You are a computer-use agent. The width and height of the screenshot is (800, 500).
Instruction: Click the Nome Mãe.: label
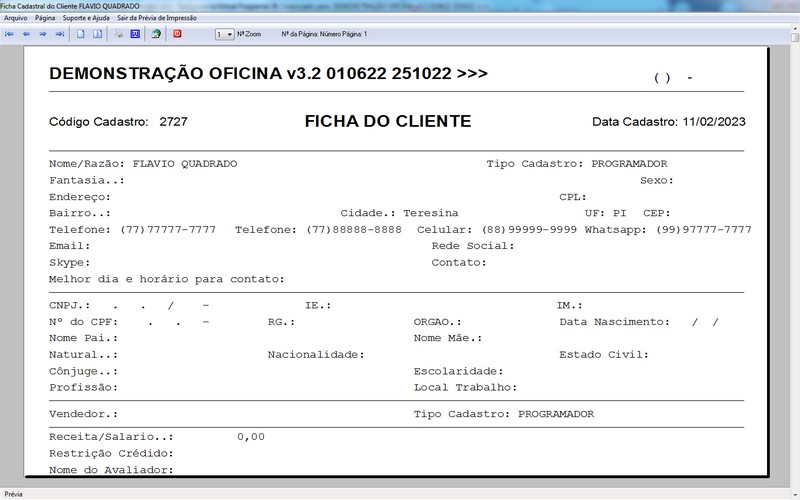447,338
